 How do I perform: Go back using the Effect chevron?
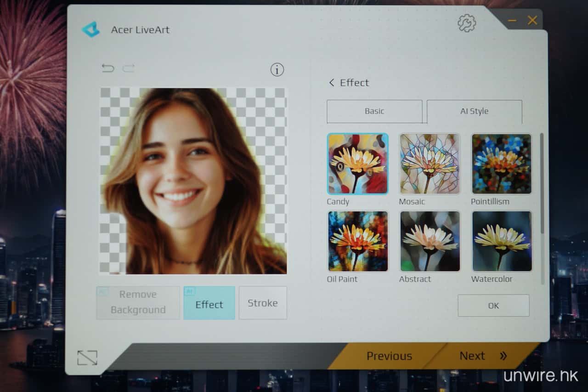(x=332, y=83)
